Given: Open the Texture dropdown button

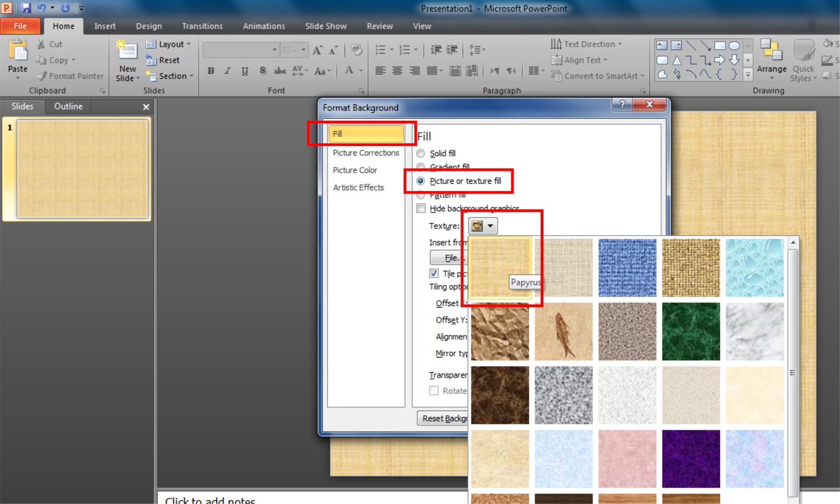Looking at the screenshot, I should point(483,226).
